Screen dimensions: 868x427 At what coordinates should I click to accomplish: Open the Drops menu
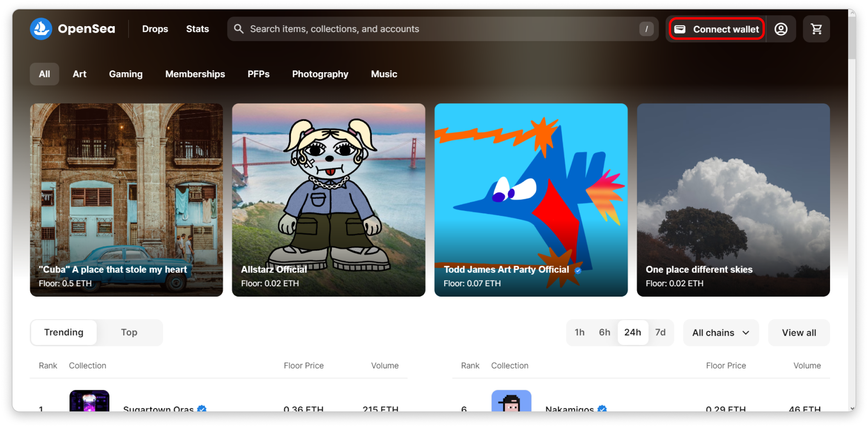click(155, 29)
